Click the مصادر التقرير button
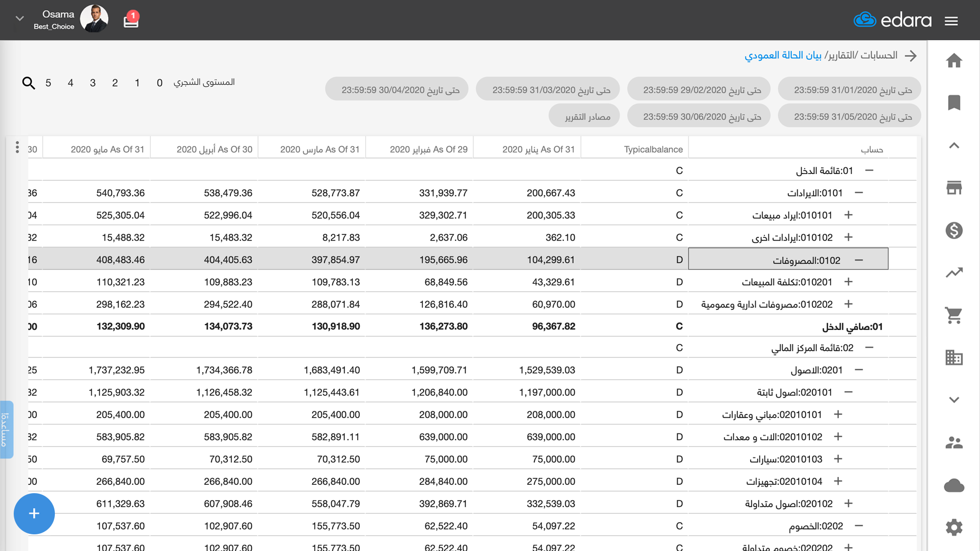This screenshot has height=551, width=980. tap(584, 117)
